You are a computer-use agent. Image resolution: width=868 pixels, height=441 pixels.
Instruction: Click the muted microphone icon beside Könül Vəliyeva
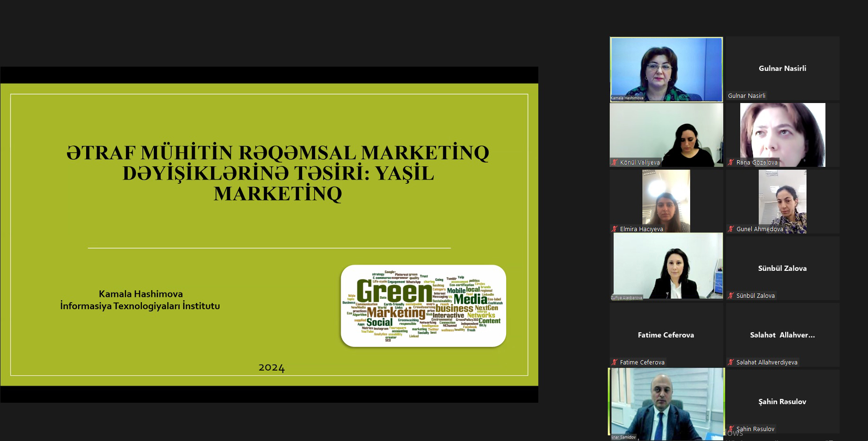pyautogui.click(x=615, y=162)
